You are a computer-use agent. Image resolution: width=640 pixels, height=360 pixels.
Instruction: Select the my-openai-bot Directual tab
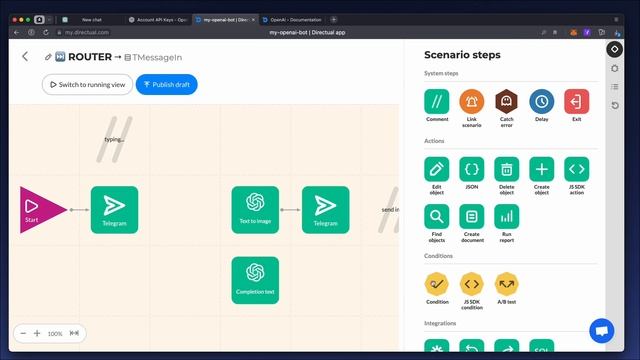225,20
